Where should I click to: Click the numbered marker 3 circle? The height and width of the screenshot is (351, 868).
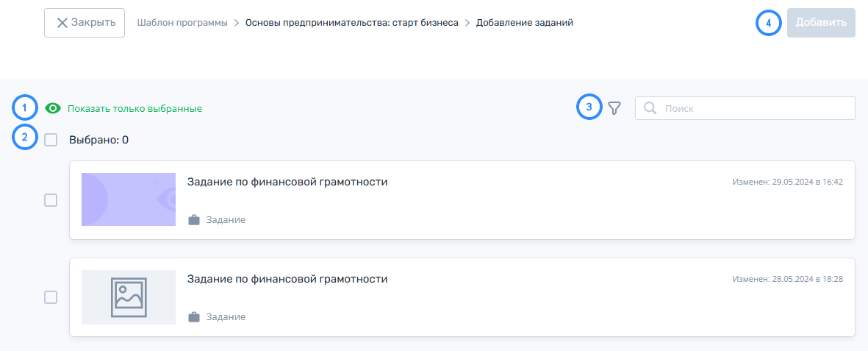point(589,107)
